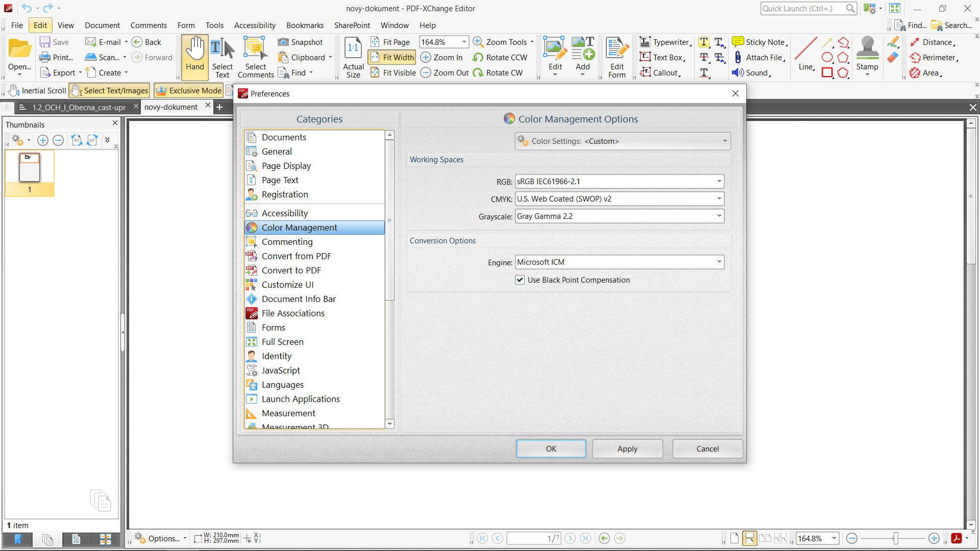Select the Hand tool
The image size is (980, 551).
195,57
